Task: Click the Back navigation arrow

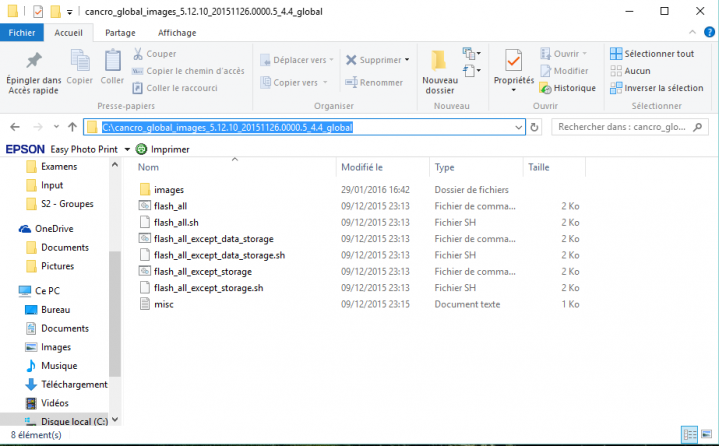Action: pos(15,127)
